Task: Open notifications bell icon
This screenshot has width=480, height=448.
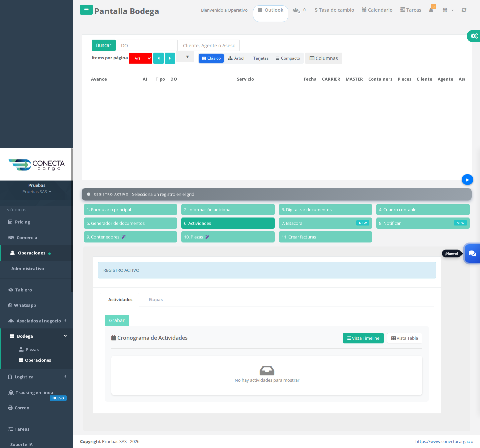Action: coord(431,10)
